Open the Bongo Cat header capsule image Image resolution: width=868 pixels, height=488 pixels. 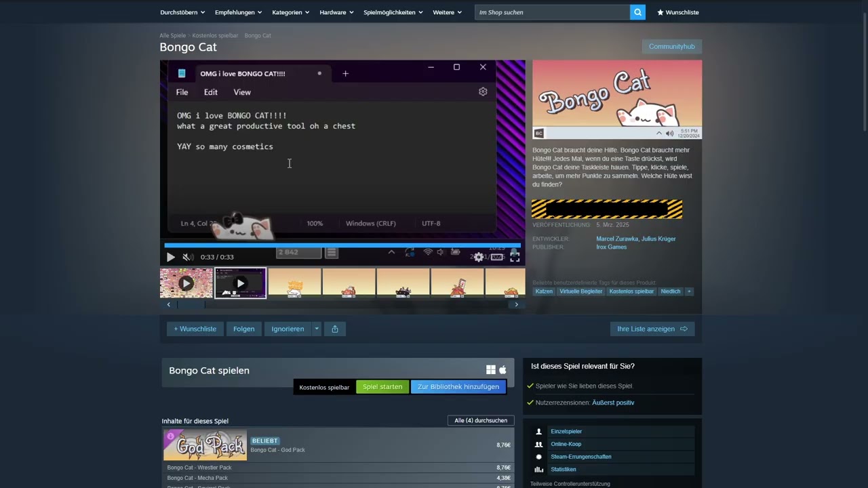coord(617,100)
